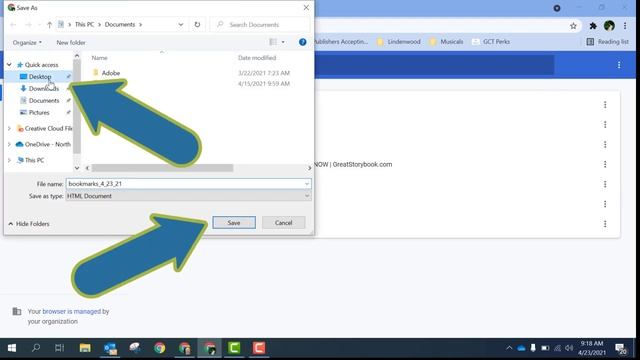Viewport: 640px width, 360px height.
Task: Click the refresh icon beside address bar
Action: click(197, 24)
